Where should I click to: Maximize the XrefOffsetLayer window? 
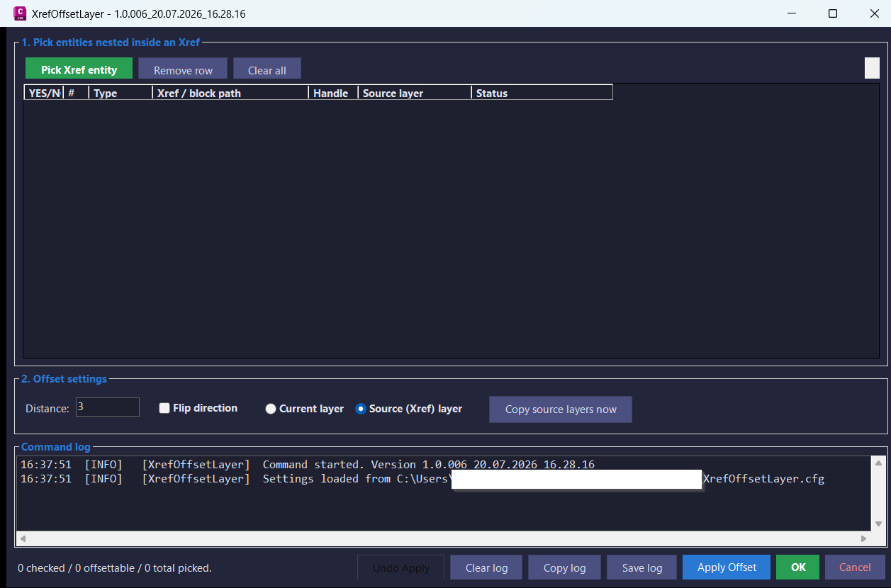(x=833, y=13)
